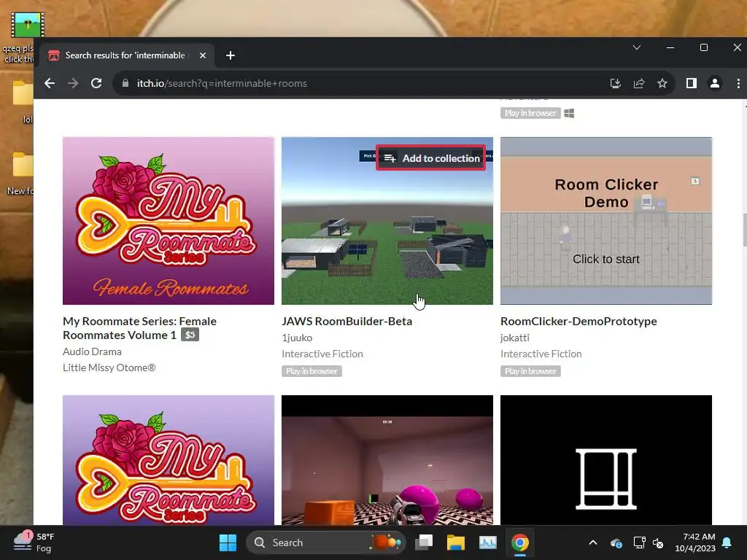Open the bottom My Roommate Series thumbnail
Image resolution: width=747 pixels, height=560 pixels.
(x=169, y=460)
